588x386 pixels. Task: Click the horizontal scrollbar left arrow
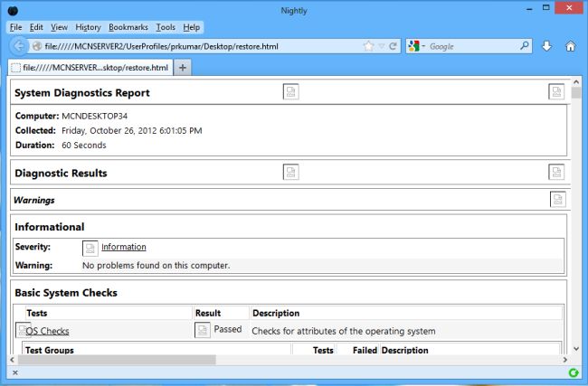pos(12,360)
